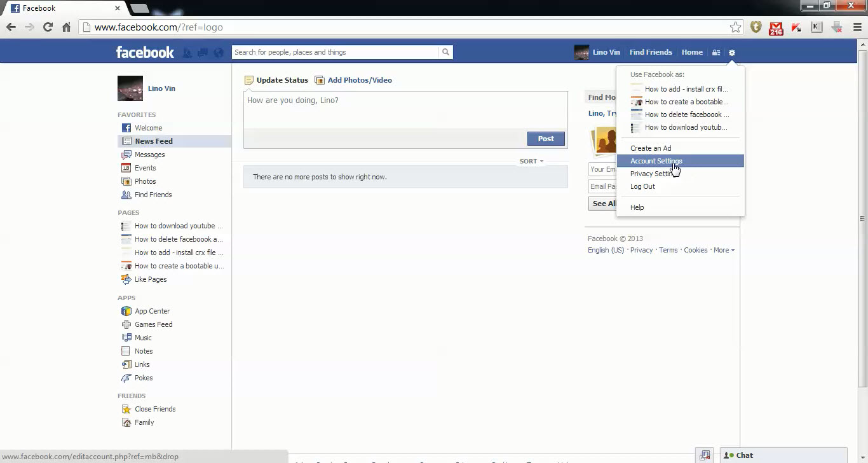Click Games Feed icon in Apps
Screen dimensions: 868x463
click(126, 324)
